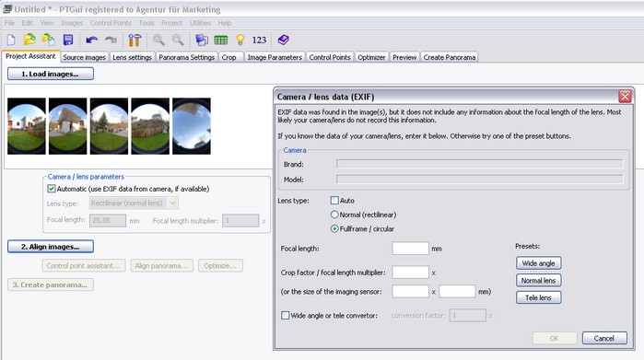This screenshot has width=644, height=360.
Task: Open the options tools icon
Action: [x=135, y=40]
